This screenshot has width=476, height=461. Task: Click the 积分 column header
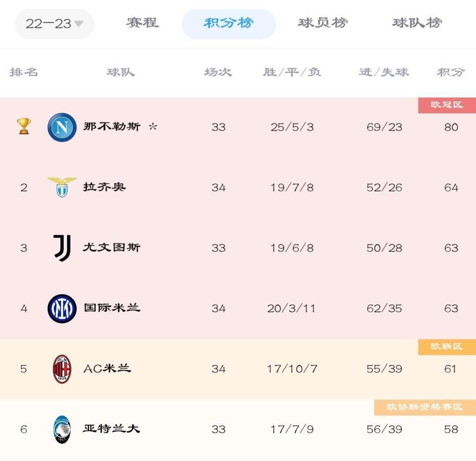(x=451, y=72)
